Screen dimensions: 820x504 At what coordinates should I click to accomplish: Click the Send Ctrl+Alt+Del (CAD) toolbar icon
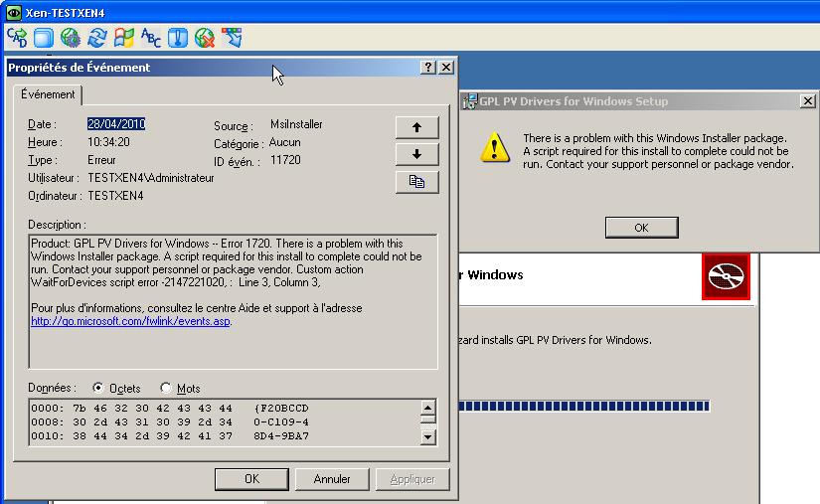[x=17, y=38]
